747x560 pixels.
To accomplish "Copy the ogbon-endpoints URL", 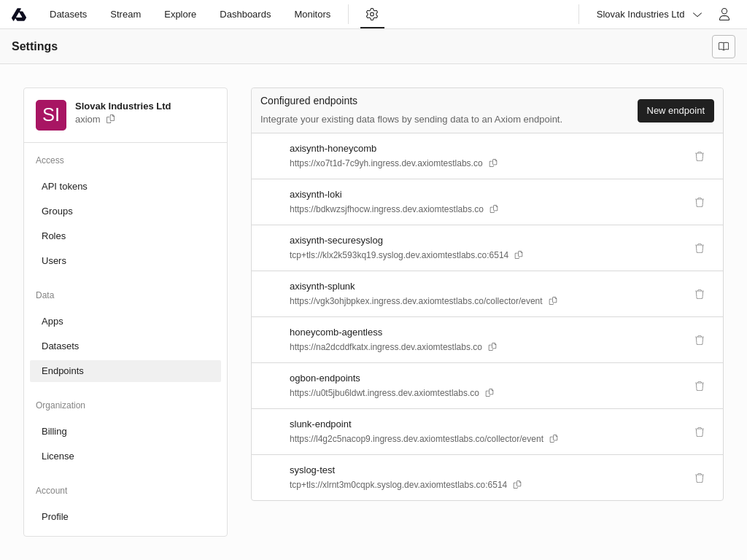I will tap(489, 393).
